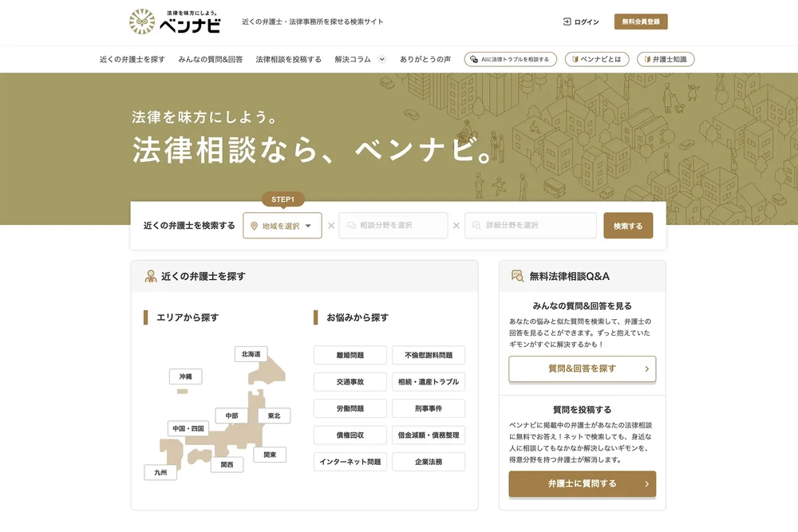
Task: Choose the 債権回収 category
Action: point(350,435)
